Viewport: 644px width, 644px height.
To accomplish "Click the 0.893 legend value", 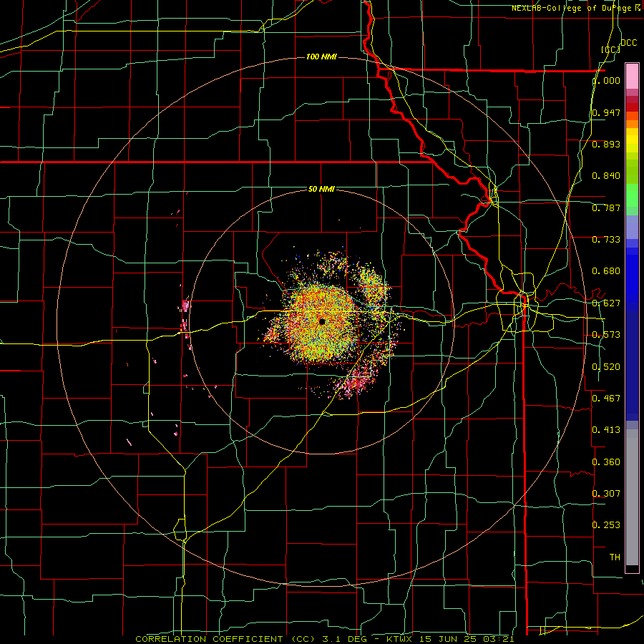I will tap(606, 144).
